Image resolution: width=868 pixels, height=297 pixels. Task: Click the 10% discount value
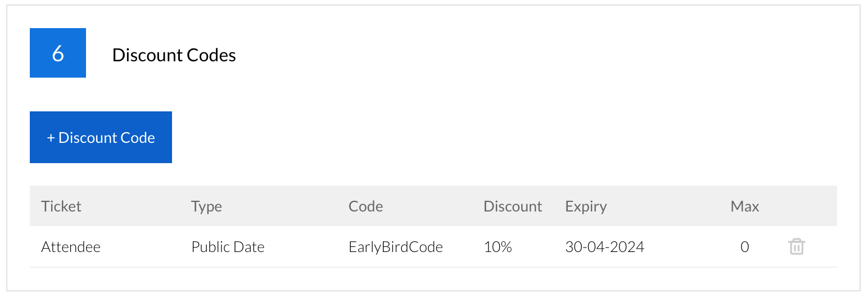click(x=498, y=247)
